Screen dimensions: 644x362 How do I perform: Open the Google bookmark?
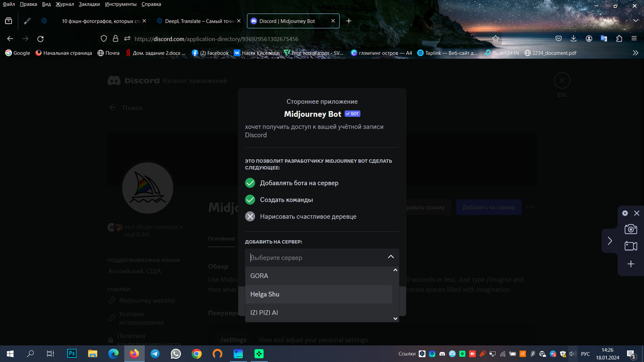pos(17,53)
